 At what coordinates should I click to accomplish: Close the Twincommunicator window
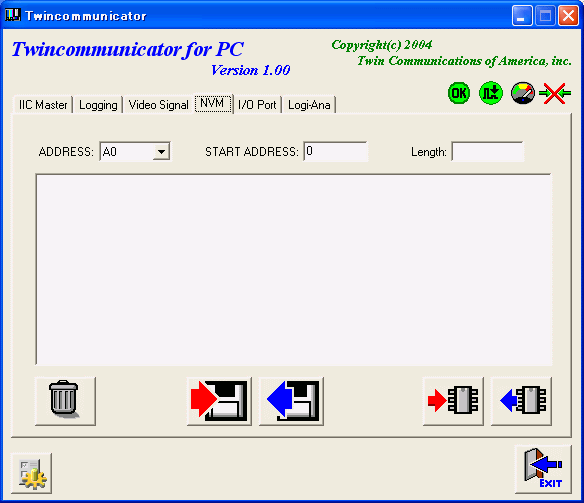(x=568, y=16)
